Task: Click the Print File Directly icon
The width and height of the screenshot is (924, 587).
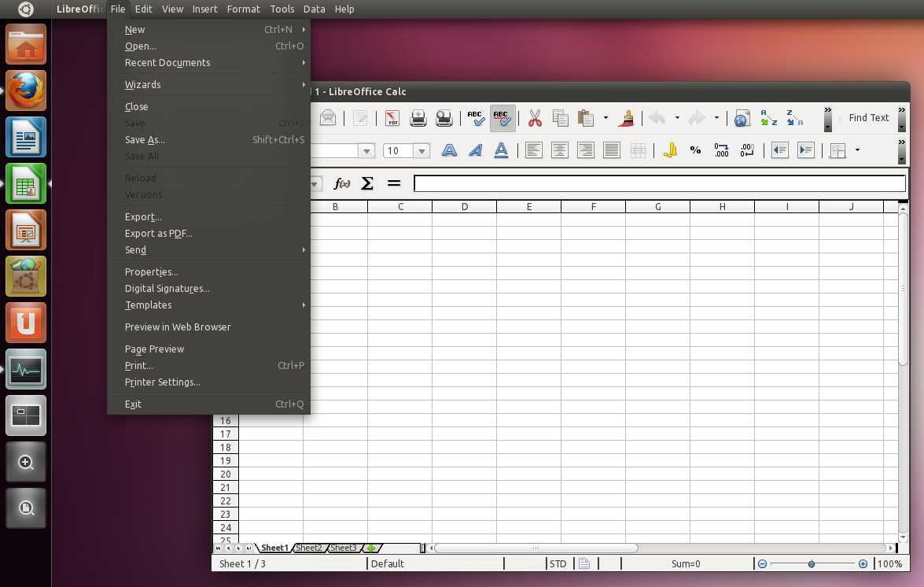Action: pyautogui.click(x=418, y=119)
